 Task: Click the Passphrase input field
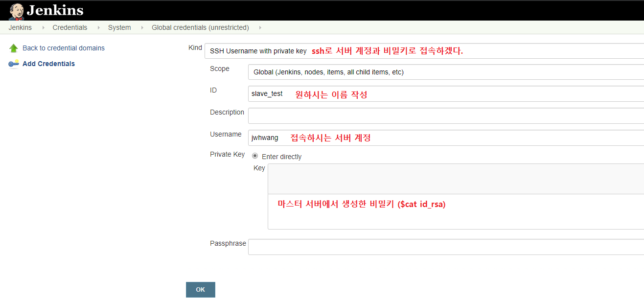point(446,247)
